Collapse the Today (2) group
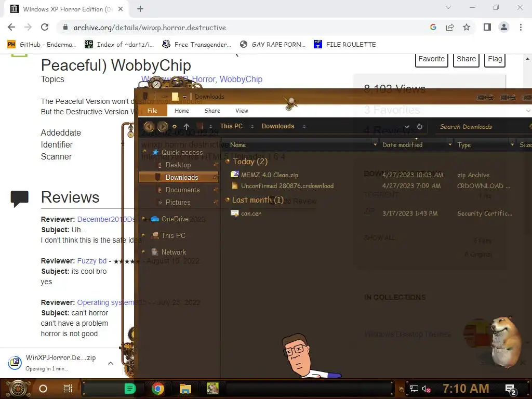 point(228,162)
